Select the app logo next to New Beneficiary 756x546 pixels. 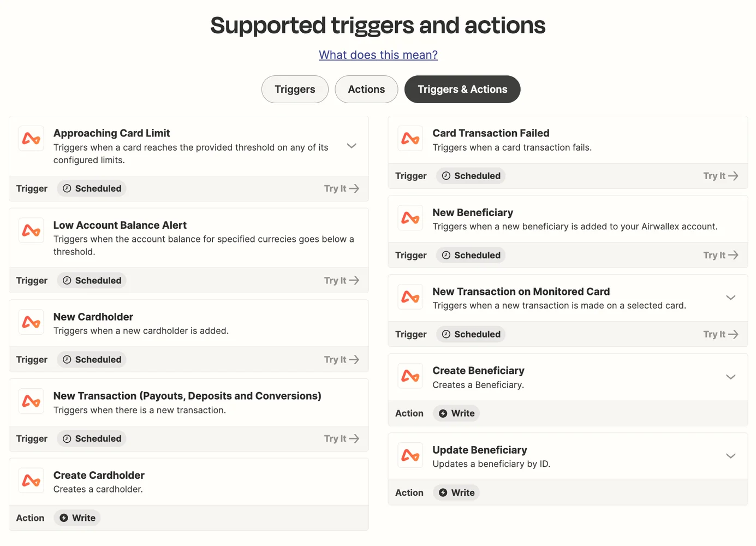410,218
